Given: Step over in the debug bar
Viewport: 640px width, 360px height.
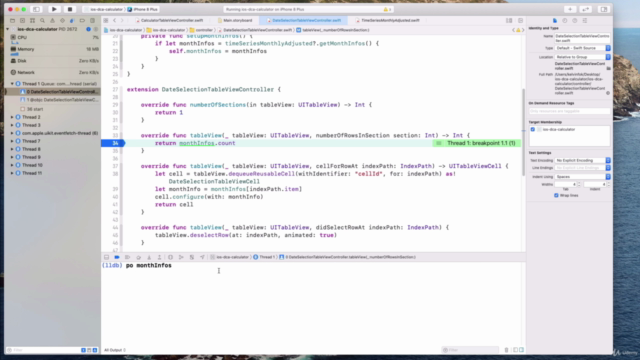Looking at the screenshot, I should click(x=138, y=257).
